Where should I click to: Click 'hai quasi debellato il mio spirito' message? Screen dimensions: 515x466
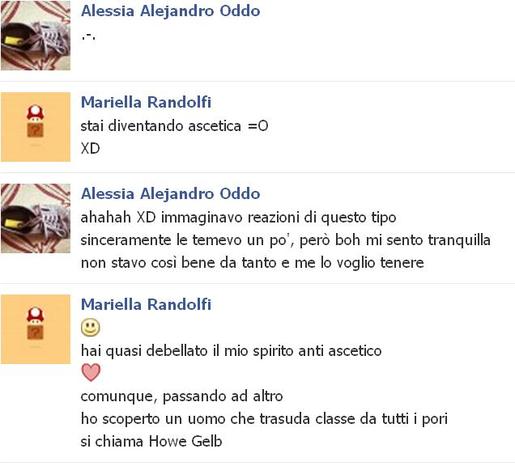tap(231, 351)
